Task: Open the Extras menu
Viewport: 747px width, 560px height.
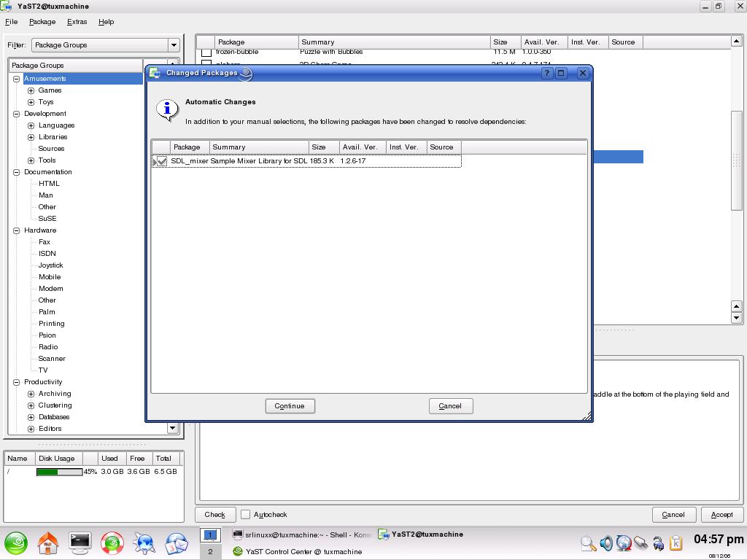Action: click(x=77, y=22)
